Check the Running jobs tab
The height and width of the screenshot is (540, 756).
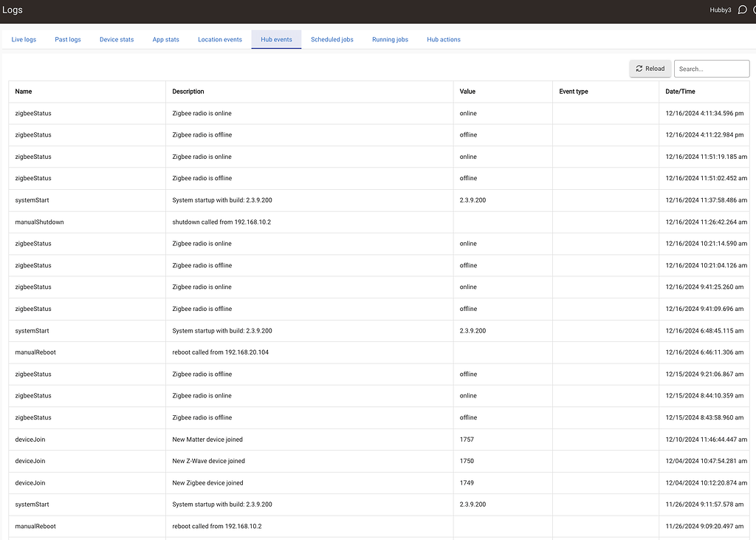click(390, 39)
